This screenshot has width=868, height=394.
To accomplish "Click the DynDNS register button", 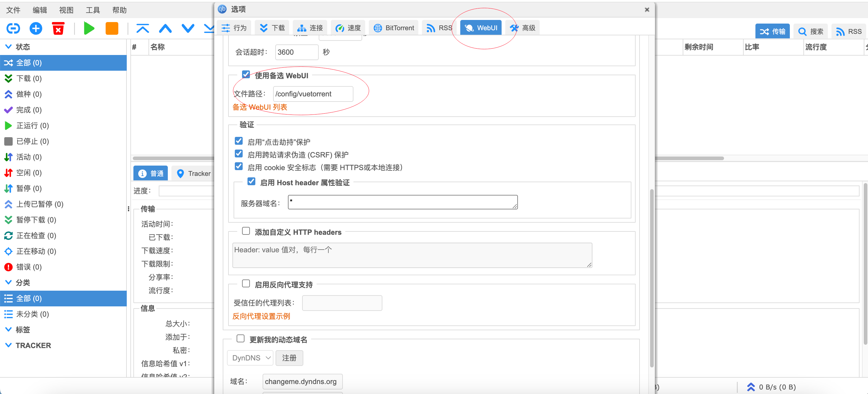I will tap(289, 357).
